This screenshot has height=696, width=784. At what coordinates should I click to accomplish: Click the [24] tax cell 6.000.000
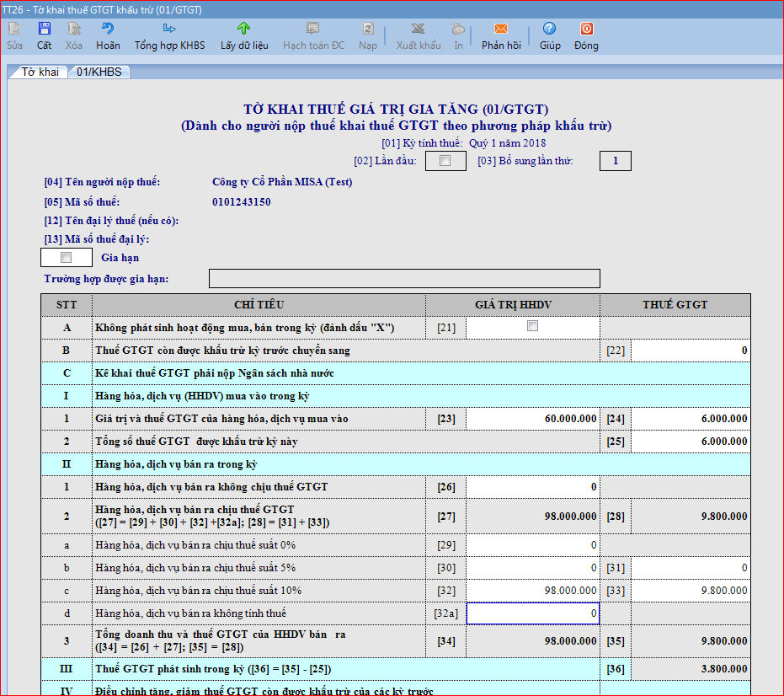tap(691, 419)
